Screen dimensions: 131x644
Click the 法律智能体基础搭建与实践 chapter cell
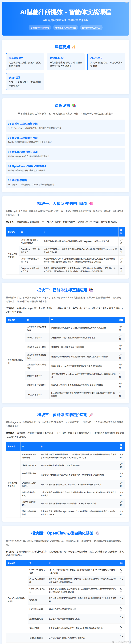coord(37,328)
